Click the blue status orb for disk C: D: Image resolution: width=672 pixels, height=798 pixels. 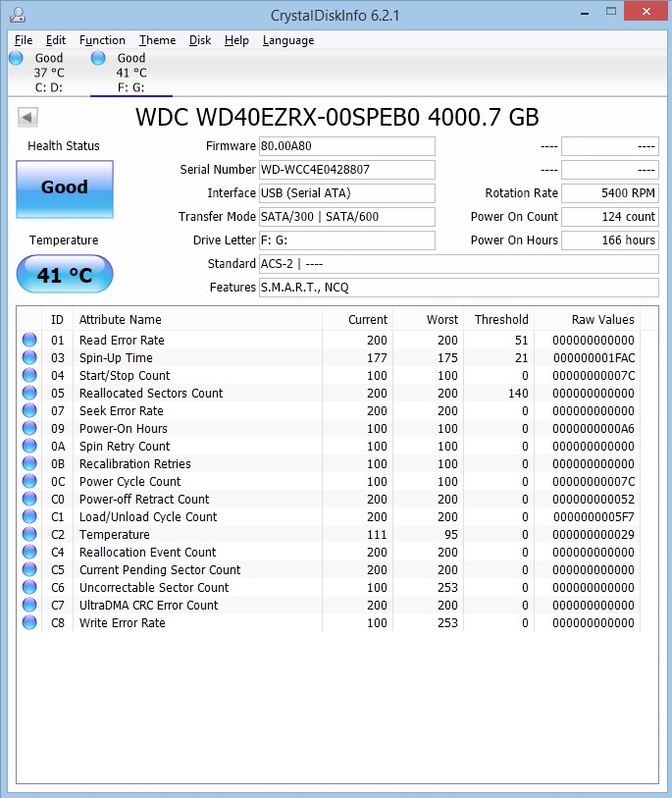click(x=17, y=58)
